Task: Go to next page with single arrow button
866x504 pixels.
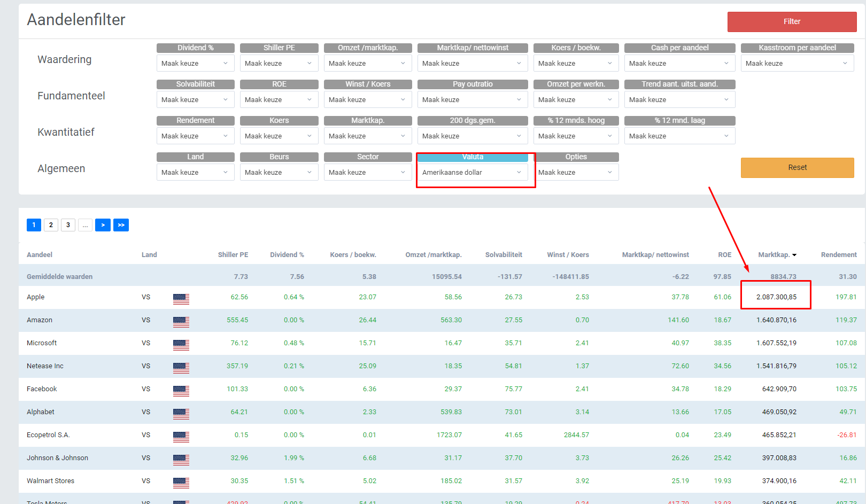Action: [103, 225]
